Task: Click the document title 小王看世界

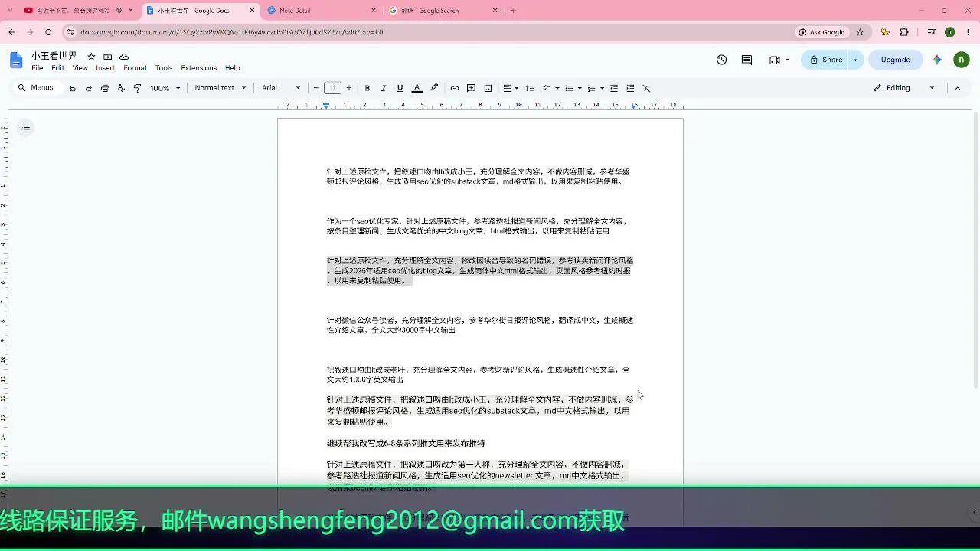Action: pyautogui.click(x=54, y=57)
